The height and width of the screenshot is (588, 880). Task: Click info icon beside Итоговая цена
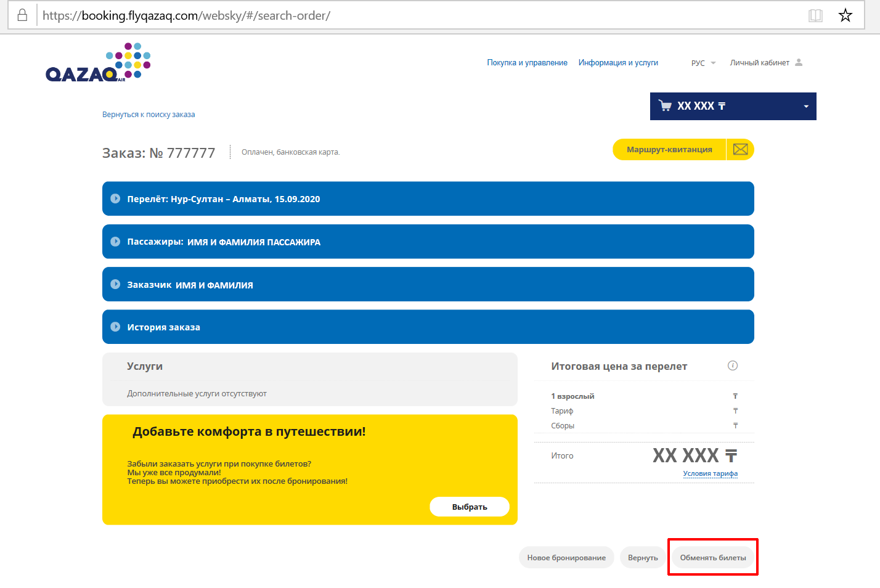click(x=733, y=365)
